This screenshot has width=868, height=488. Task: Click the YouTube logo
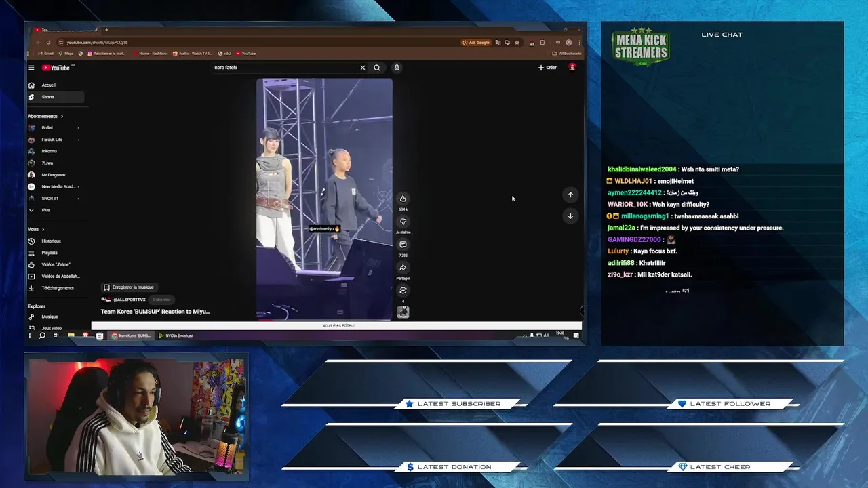point(57,68)
